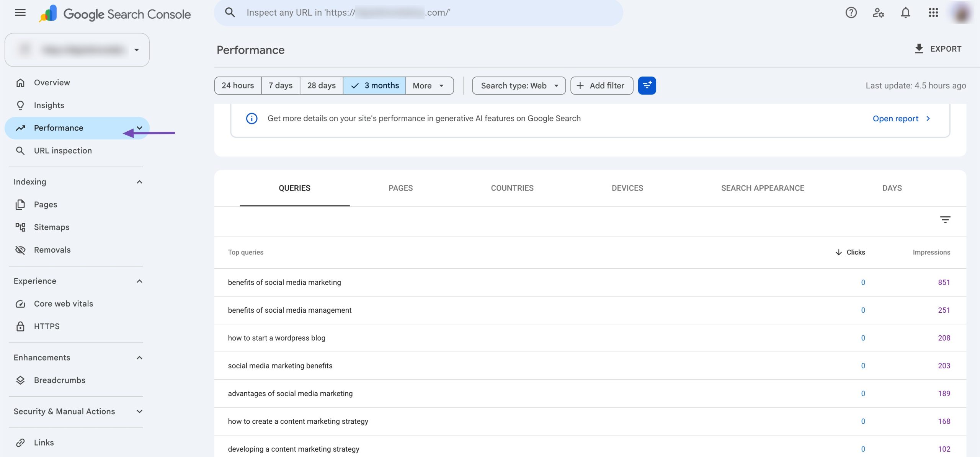Select the 28 days date range
Image resolution: width=980 pixels, height=457 pixels.
(322, 86)
